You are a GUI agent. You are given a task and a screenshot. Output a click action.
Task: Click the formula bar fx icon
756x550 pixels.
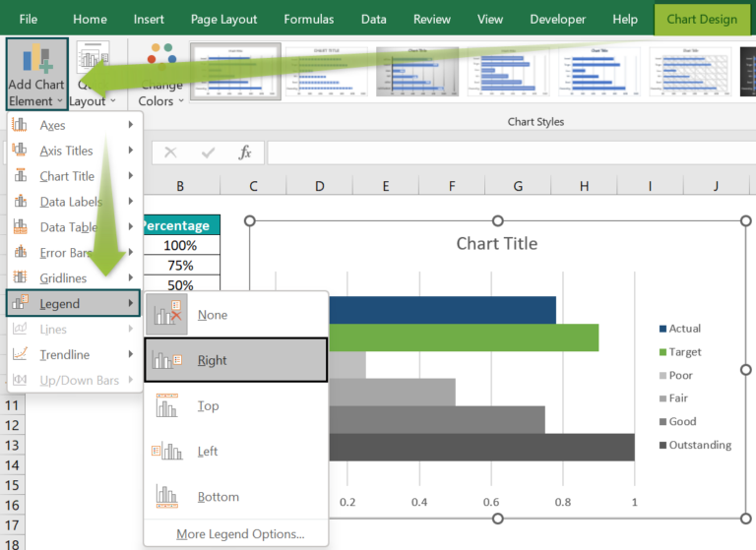[x=245, y=153]
